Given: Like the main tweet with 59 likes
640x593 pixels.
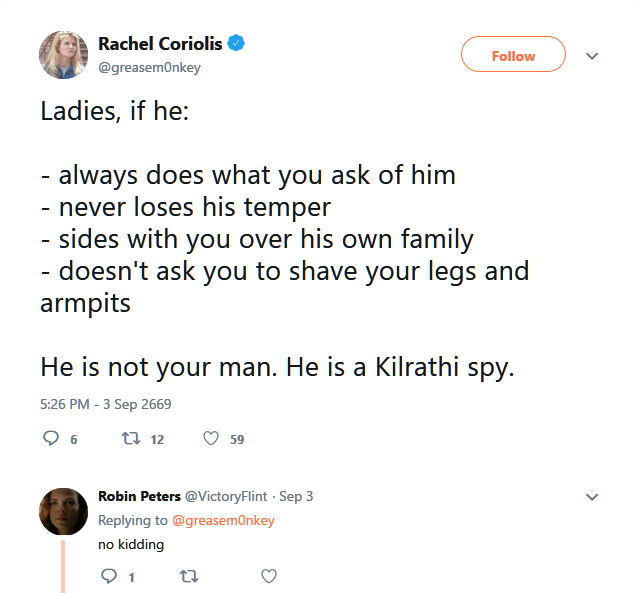Looking at the screenshot, I should click(x=211, y=438).
